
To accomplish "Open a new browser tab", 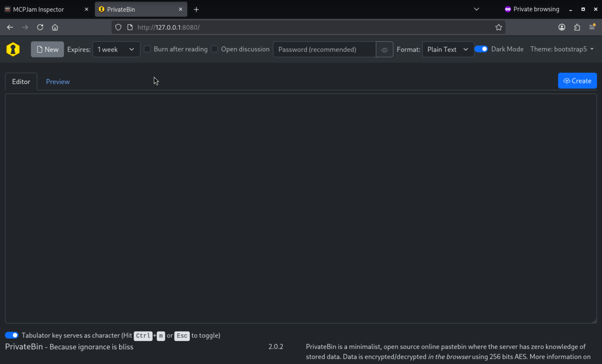I will click(x=196, y=10).
